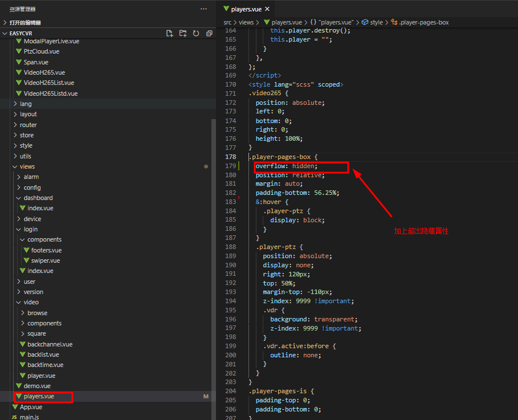
Task: Click the modified M badge beside players.vue
Action: pyautogui.click(x=206, y=396)
